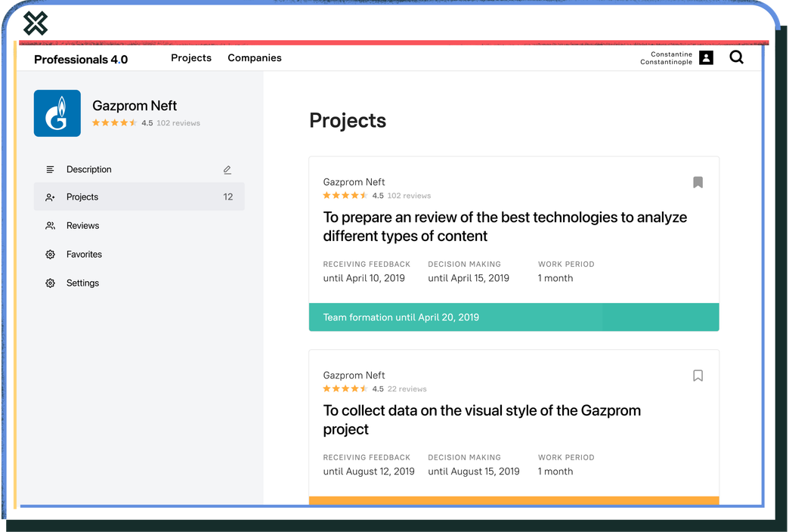
Task: Go to Reviews in the sidebar
Action: click(83, 225)
